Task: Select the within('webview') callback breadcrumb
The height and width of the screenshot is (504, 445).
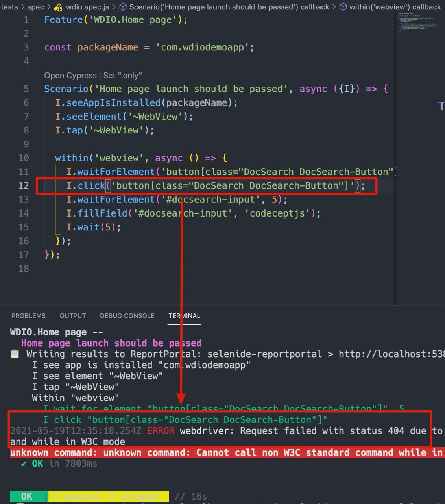Action: pyautogui.click(x=395, y=7)
